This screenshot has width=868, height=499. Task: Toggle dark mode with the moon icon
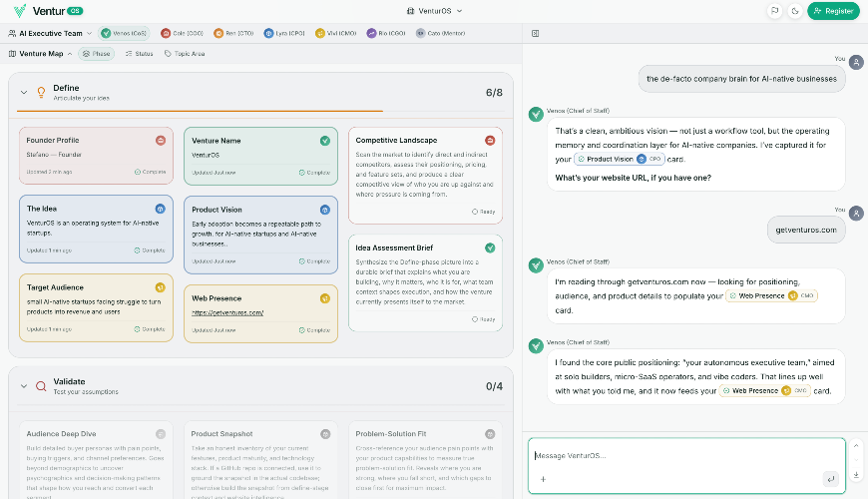tap(795, 11)
